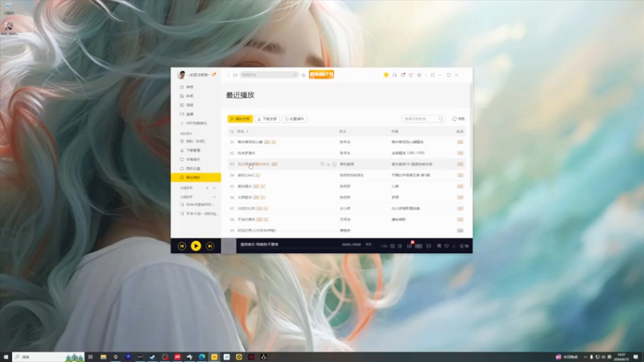Screen dimensions: 644x362
Task: Open the 1.0x playback speed selector
Action: (384, 246)
